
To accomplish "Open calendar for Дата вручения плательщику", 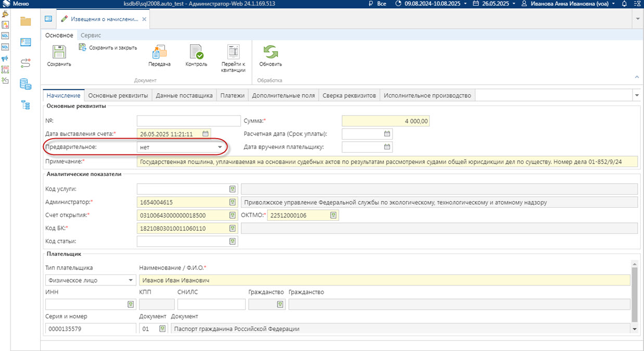I will click(x=387, y=147).
